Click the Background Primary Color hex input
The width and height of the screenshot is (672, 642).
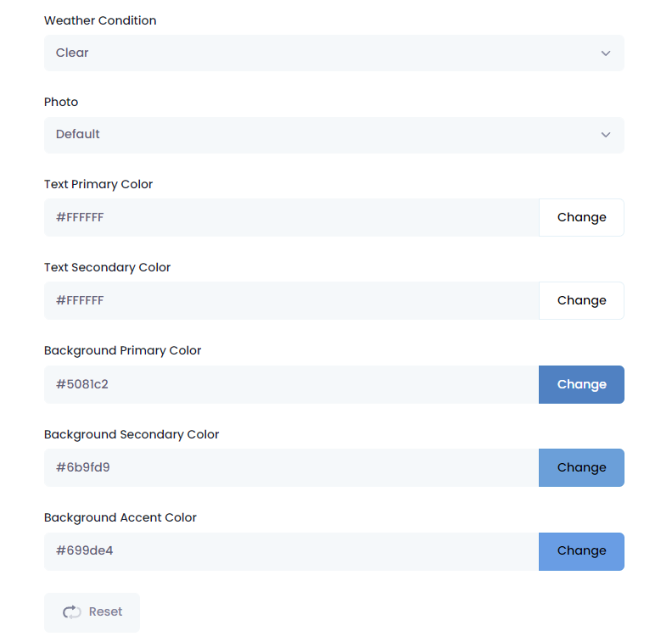[291, 384]
